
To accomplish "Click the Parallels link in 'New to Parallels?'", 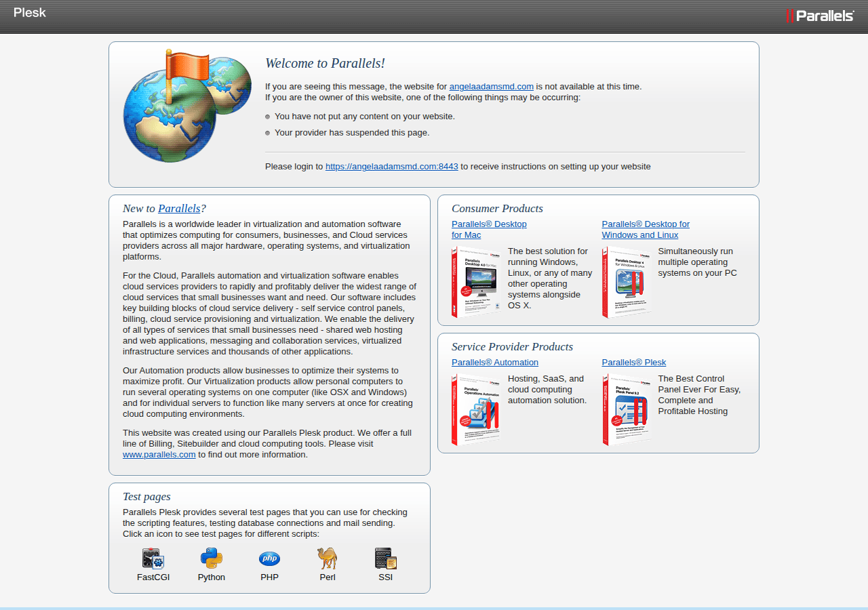I will coord(179,208).
